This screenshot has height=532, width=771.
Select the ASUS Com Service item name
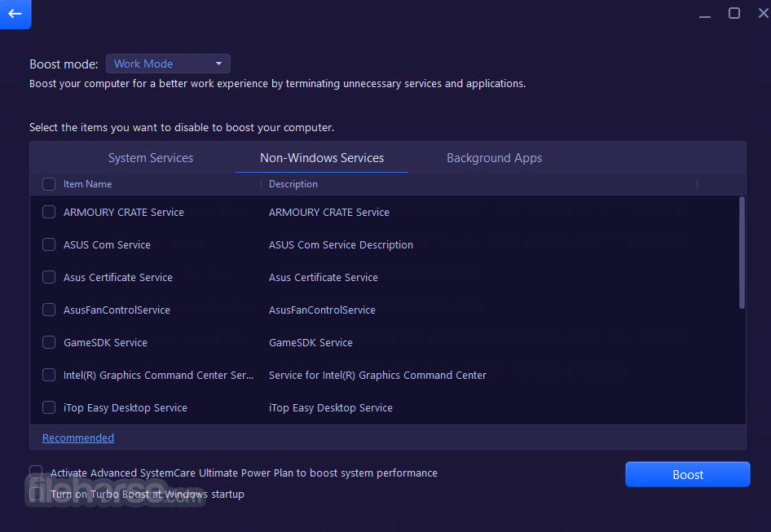coord(107,244)
